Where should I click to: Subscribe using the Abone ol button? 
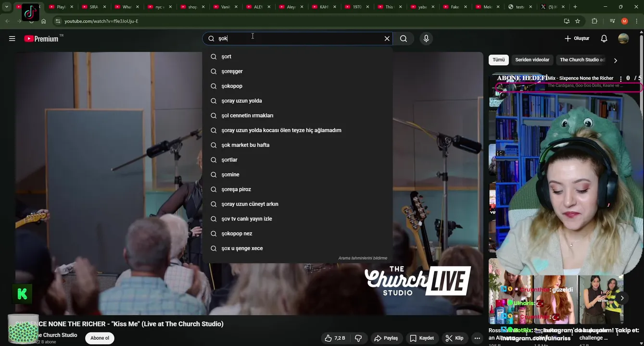click(100, 338)
